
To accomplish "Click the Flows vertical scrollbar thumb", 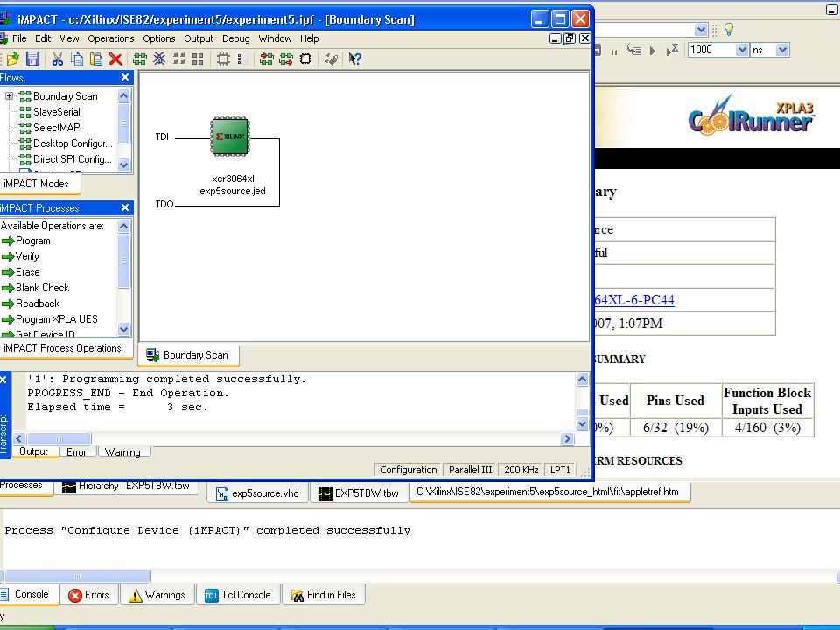I will point(123,123).
